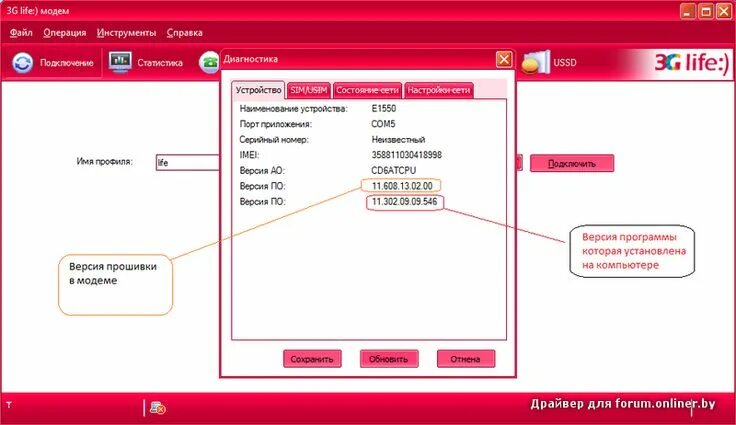Select the IMEI value 358811030418998
736x425 pixels.
(406, 155)
